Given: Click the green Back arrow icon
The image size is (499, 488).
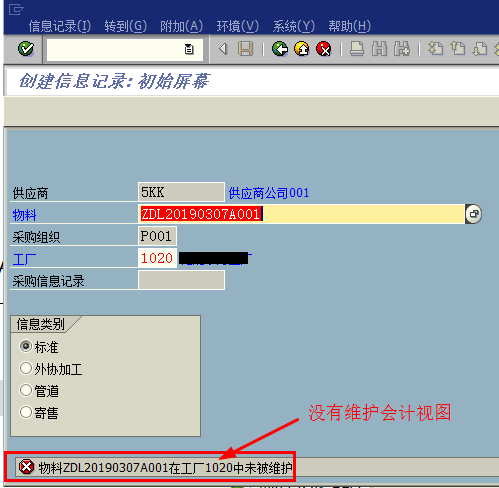Looking at the screenshot, I should coord(280,49).
